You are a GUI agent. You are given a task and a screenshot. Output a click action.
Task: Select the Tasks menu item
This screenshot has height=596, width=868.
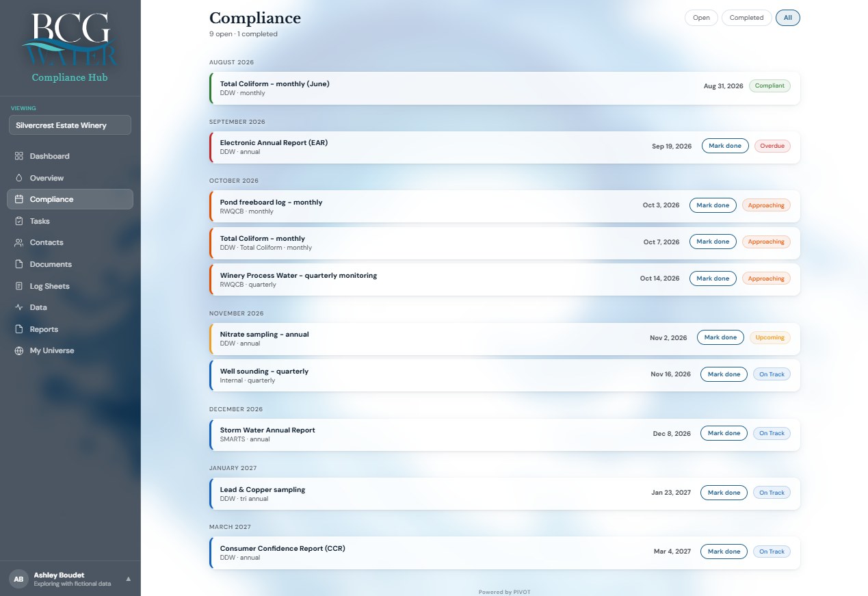tap(70, 221)
